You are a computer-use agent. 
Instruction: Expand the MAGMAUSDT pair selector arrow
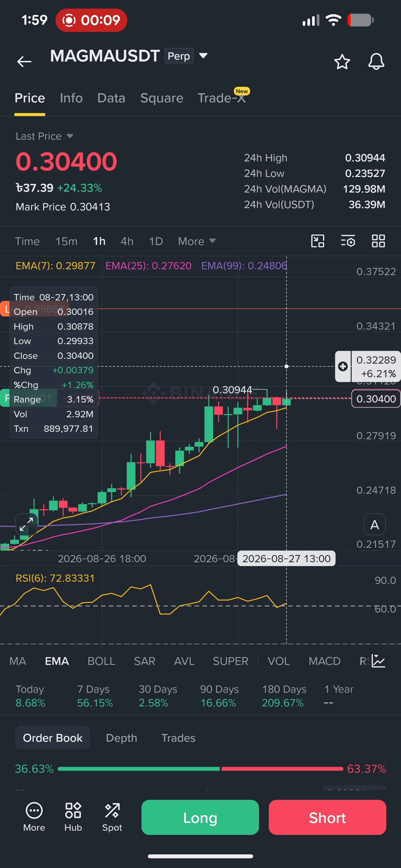tap(203, 56)
